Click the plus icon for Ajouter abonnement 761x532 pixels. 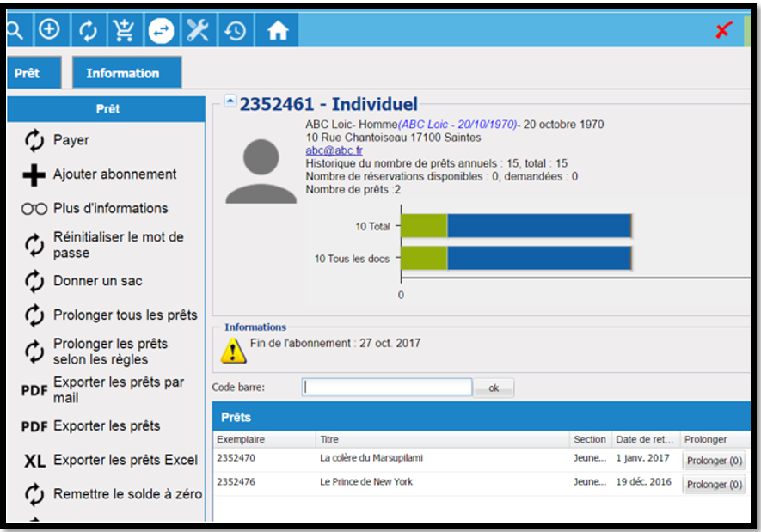pyautogui.click(x=34, y=174)
